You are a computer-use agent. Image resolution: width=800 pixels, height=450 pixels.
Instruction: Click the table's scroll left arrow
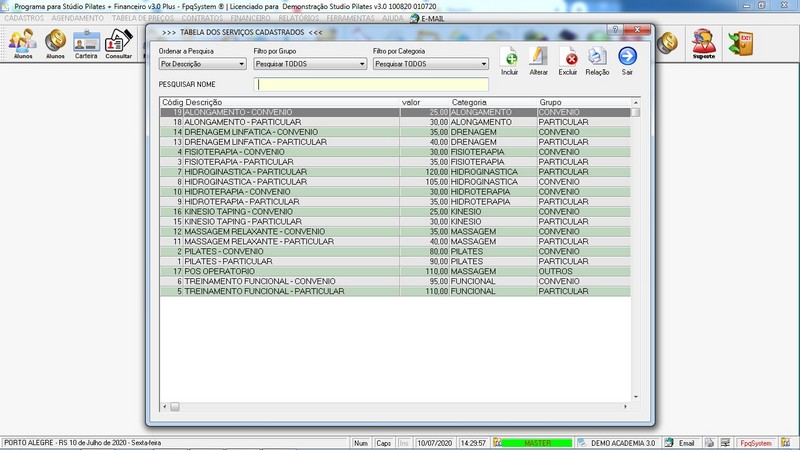pyautogui.click(x=164, y=407)
